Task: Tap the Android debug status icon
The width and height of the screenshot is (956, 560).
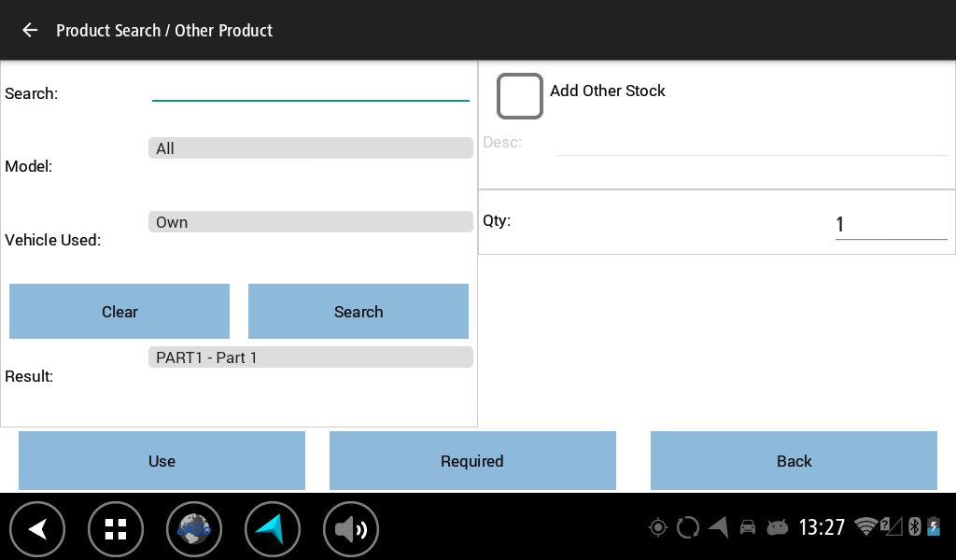Action: pyautogui.click(x=777, y=527)
